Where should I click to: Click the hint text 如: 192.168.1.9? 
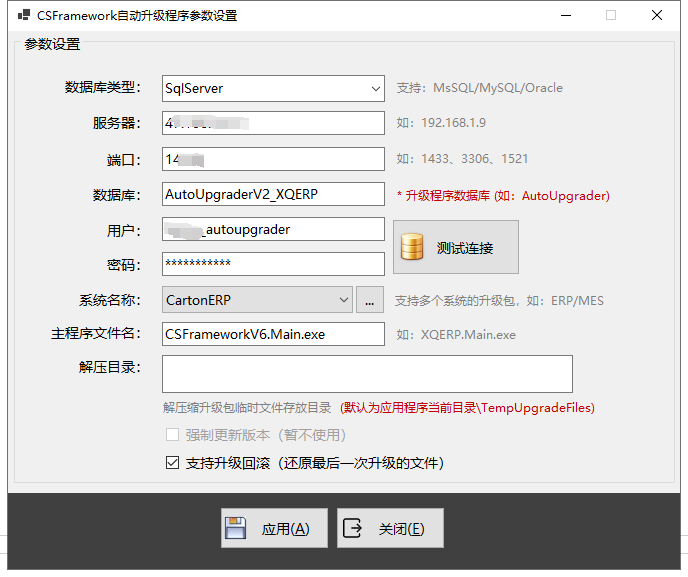point(441,123)
